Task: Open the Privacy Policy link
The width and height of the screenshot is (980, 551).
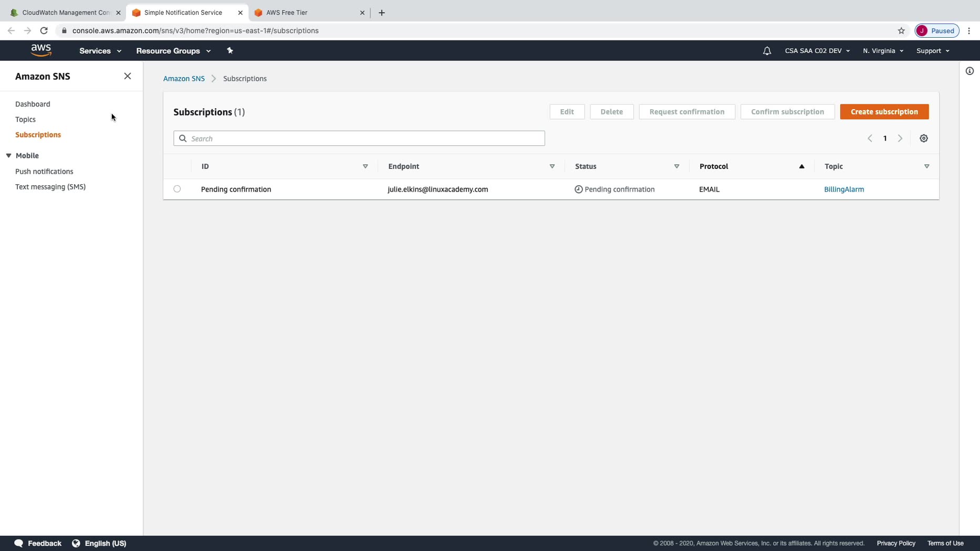Action: pyautogui.click(x=895, y=543)
